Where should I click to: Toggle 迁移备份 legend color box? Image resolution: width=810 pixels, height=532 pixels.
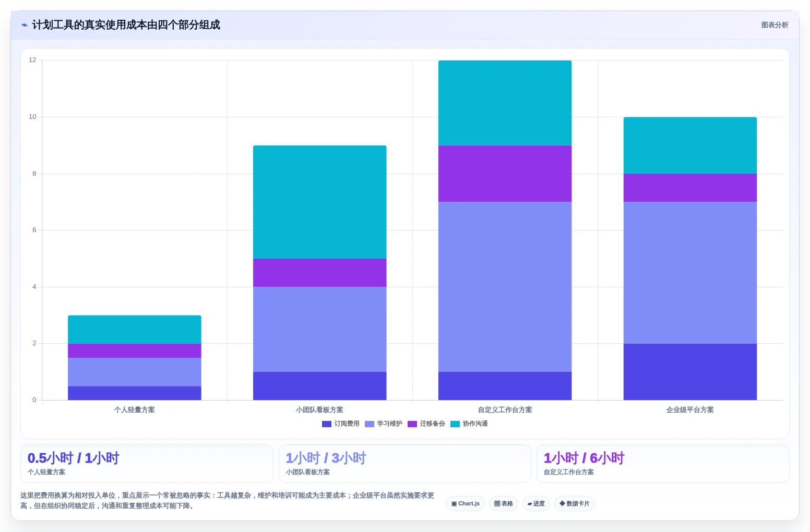tap(412, 424)
